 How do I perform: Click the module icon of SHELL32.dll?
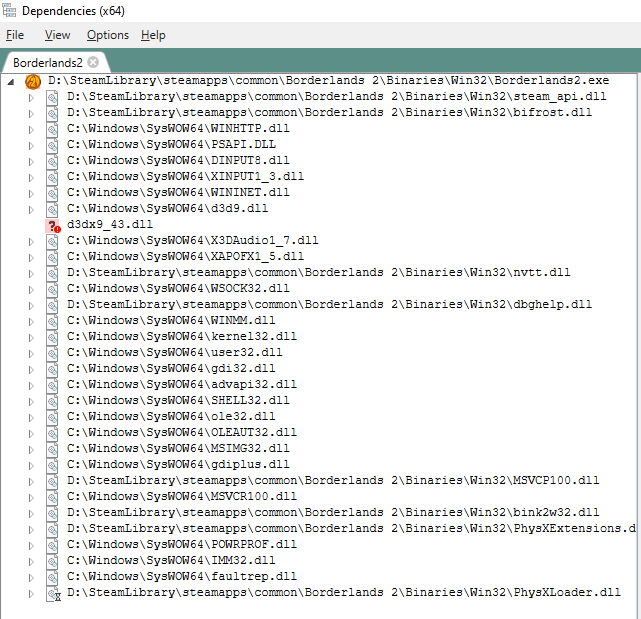click(x=52, y=402)
